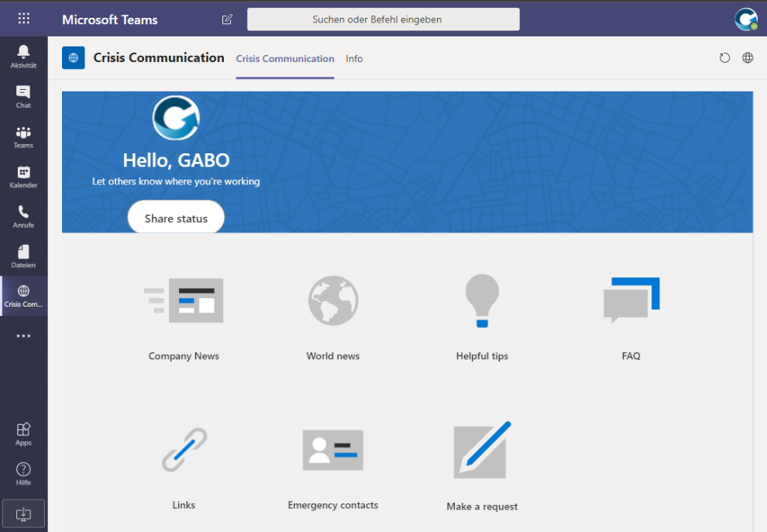Open the Links chain tile
Screen dimensions: 767x532
pos(184,450)
